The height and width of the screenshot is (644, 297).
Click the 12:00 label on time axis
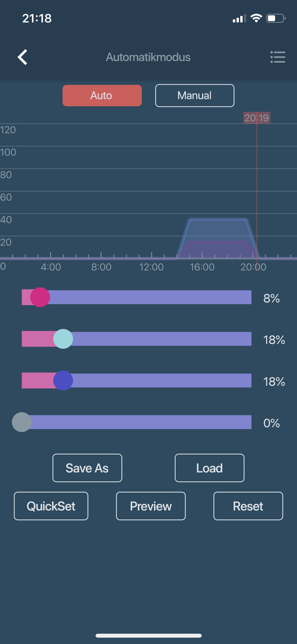coord(151,267)
